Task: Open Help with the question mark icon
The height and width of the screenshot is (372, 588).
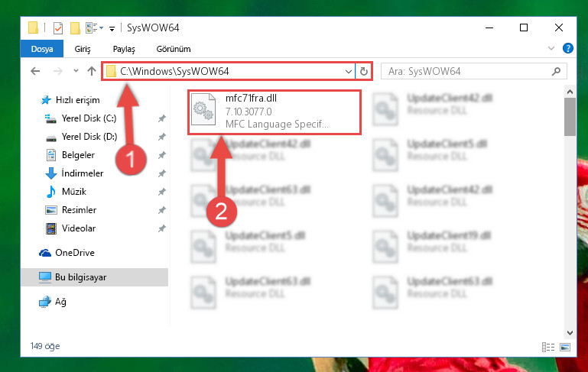Action: click(x=568, y=48)
